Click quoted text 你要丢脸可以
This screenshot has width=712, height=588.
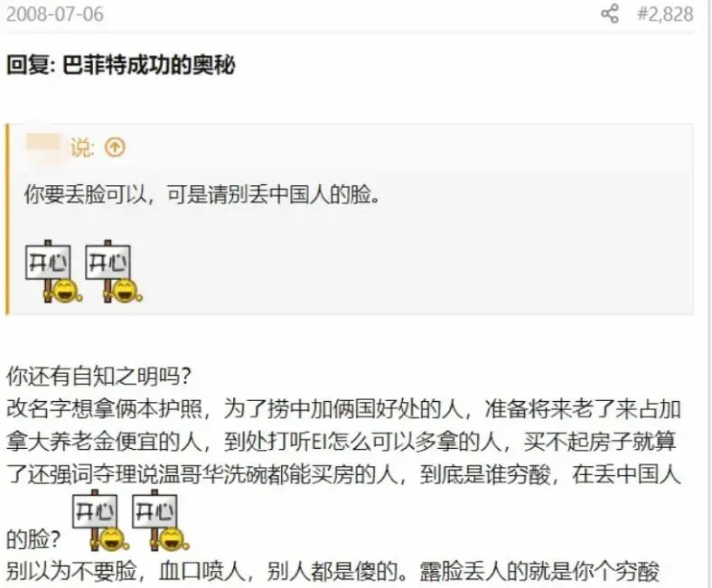pos(85,195)
